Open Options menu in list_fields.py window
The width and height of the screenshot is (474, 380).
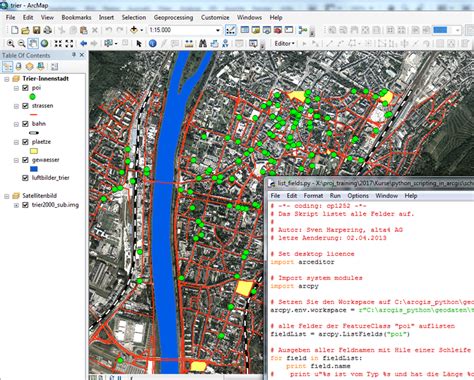[358, 196]
